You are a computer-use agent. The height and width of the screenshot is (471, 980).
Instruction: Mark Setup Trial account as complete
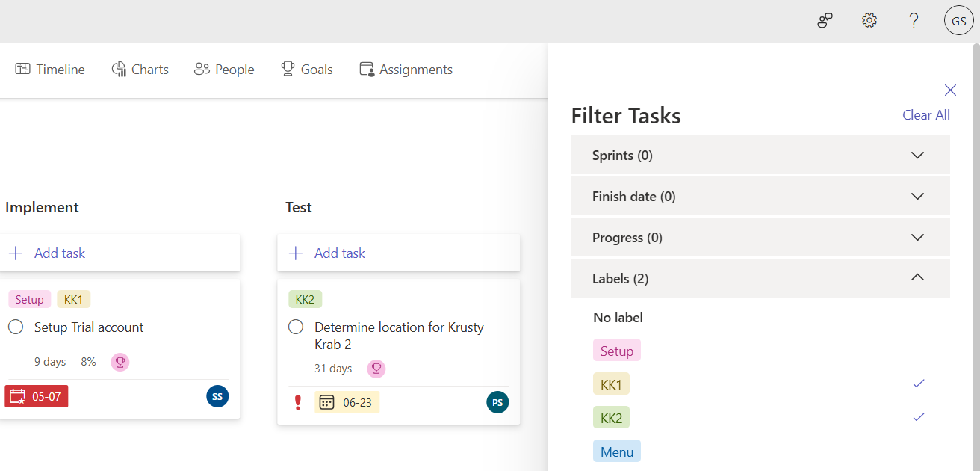click(x=15, y=327)
